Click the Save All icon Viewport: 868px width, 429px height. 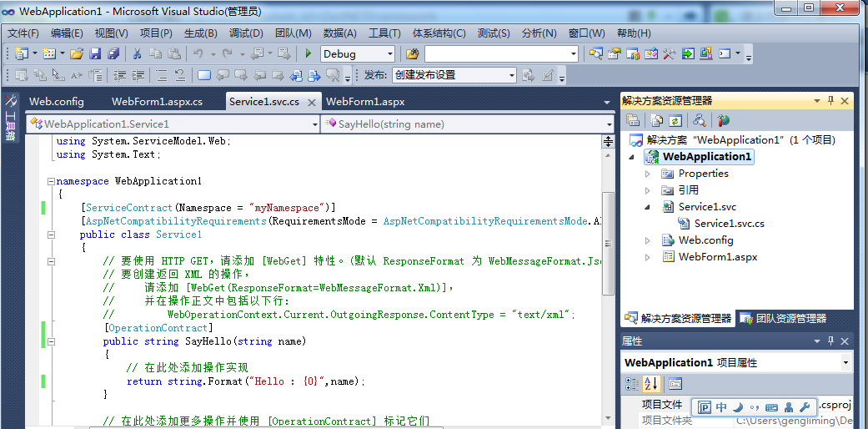[113, 53]
